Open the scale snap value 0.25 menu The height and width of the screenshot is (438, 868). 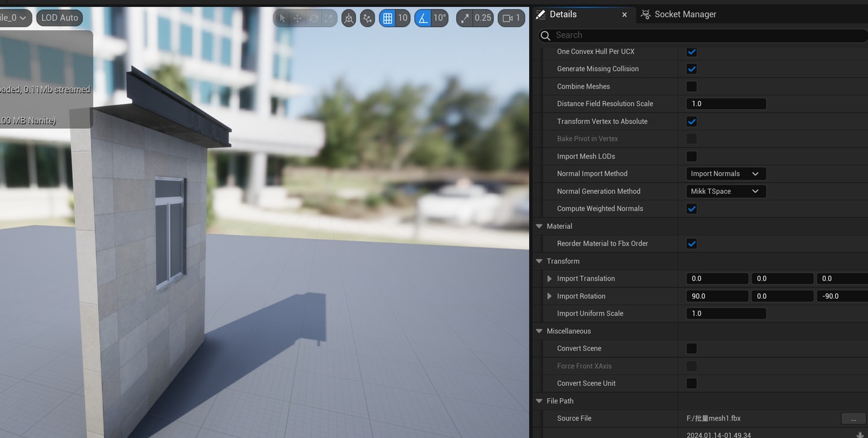click(483, 18)
